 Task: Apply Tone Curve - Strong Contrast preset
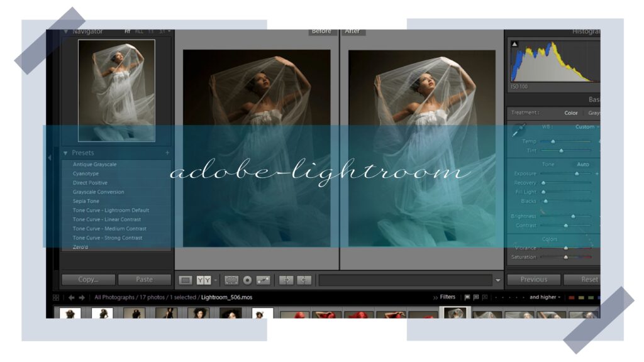click(x=107, y=238)
